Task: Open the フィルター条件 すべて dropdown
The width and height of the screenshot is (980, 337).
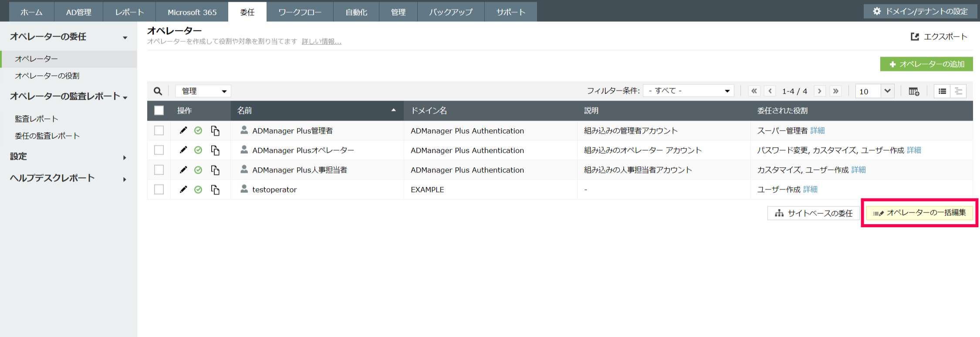Action: pyautogui.click(x=689, y=91)
